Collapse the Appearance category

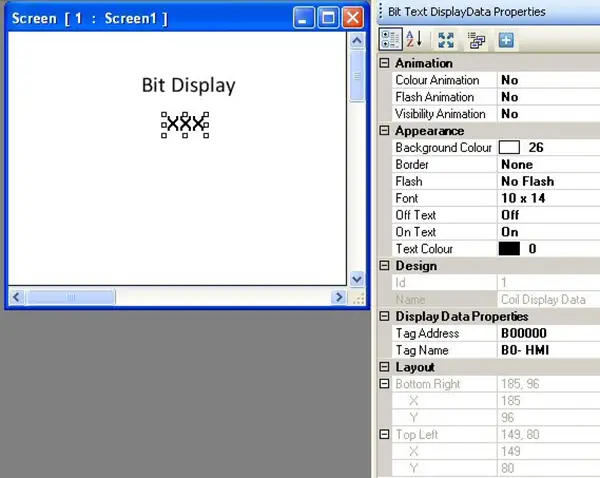pyautogui.click(x=384, y=131)
